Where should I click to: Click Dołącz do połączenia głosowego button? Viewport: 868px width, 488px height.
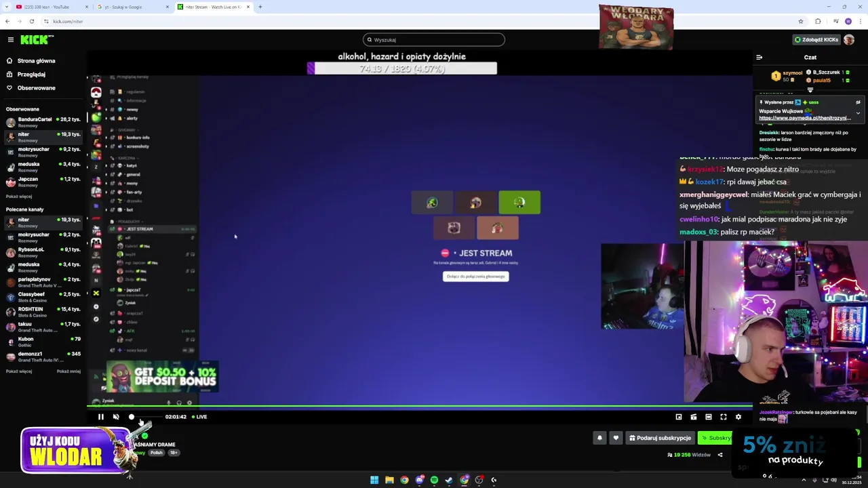coord(475,277)
